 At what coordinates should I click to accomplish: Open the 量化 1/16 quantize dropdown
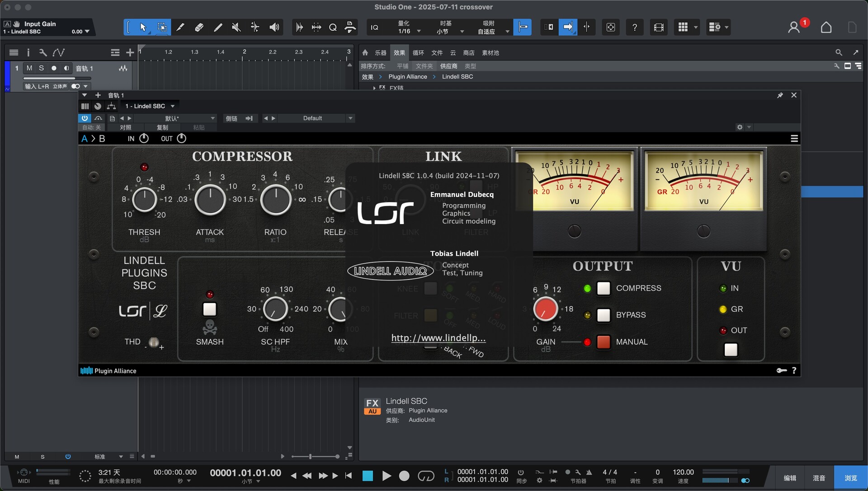(410, 28)
